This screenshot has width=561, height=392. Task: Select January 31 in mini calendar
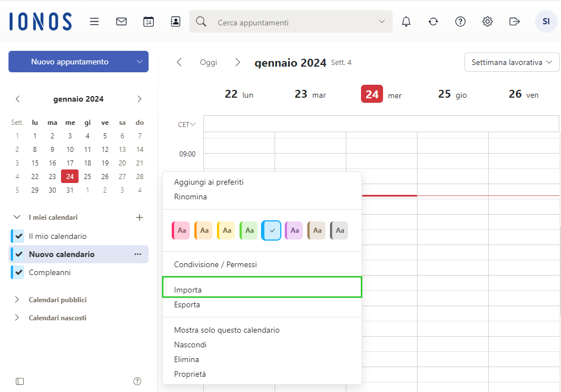coord(69,190)
